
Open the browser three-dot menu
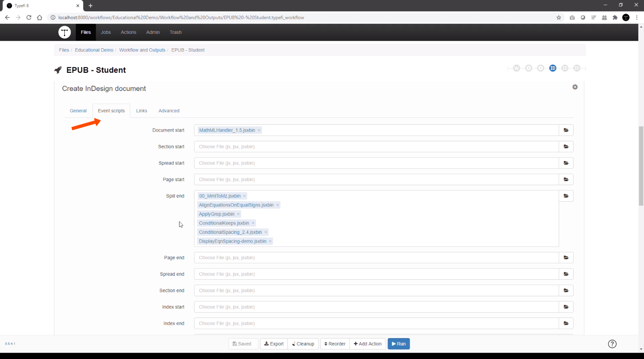(x=637, y=17)
